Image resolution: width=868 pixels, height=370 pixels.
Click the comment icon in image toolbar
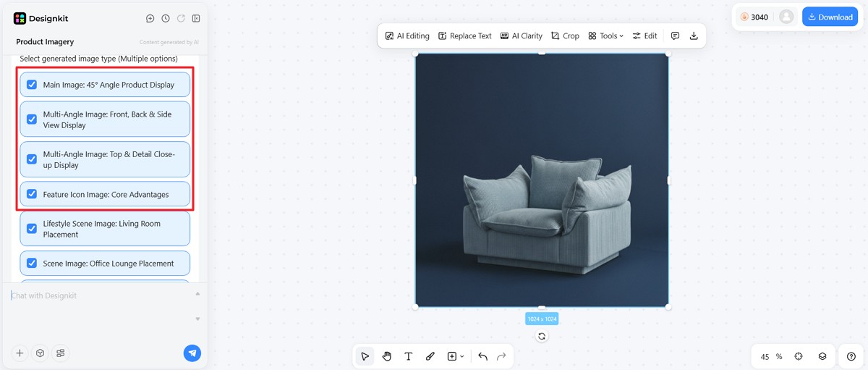[675, 35]
